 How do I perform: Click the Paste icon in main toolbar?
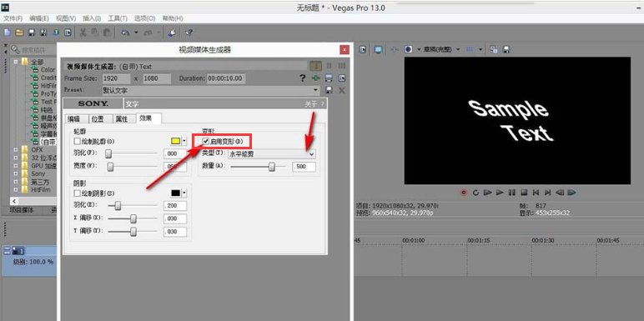pos(107,33)
